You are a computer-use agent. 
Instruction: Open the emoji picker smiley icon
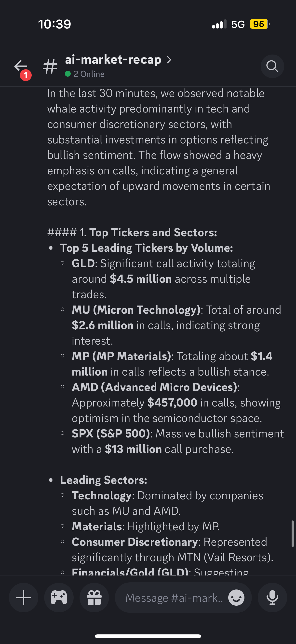point(236,598)
